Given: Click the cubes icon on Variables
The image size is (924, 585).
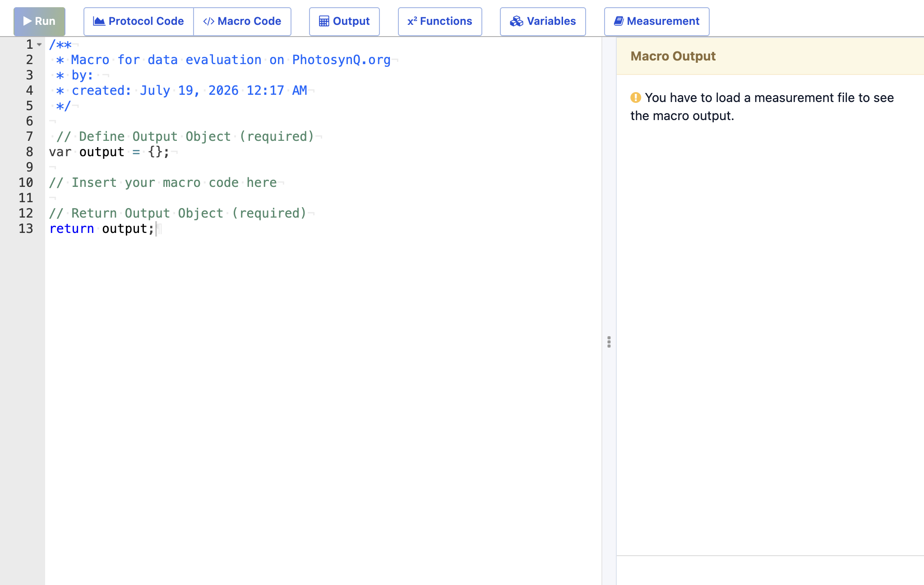Looking at the screenshot, I should 517,21.
